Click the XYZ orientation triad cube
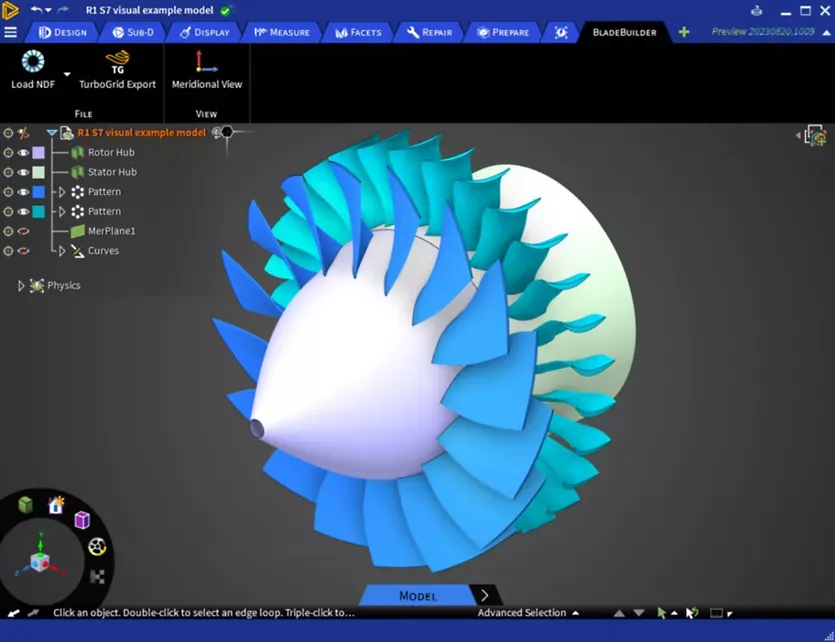 coord(39,562)
